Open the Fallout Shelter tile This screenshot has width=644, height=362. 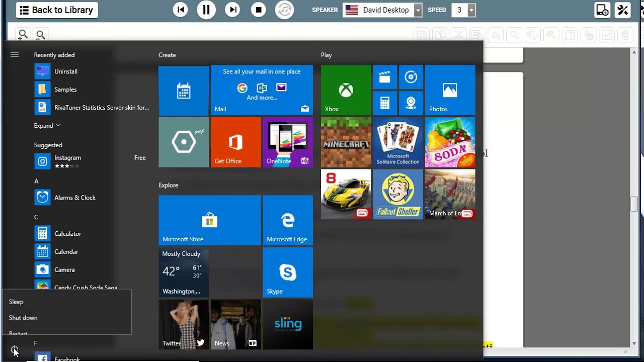[398, 194]
